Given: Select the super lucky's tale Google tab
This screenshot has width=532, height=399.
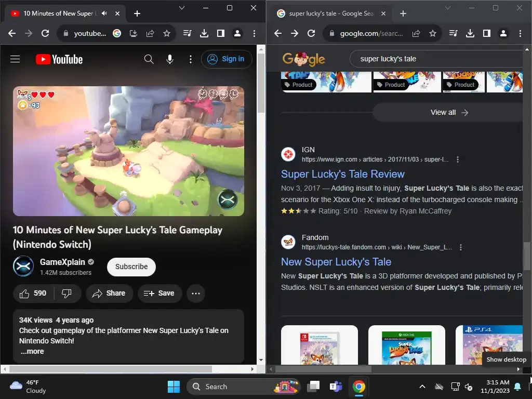Looking at the screenshot, I should (331, 14).
